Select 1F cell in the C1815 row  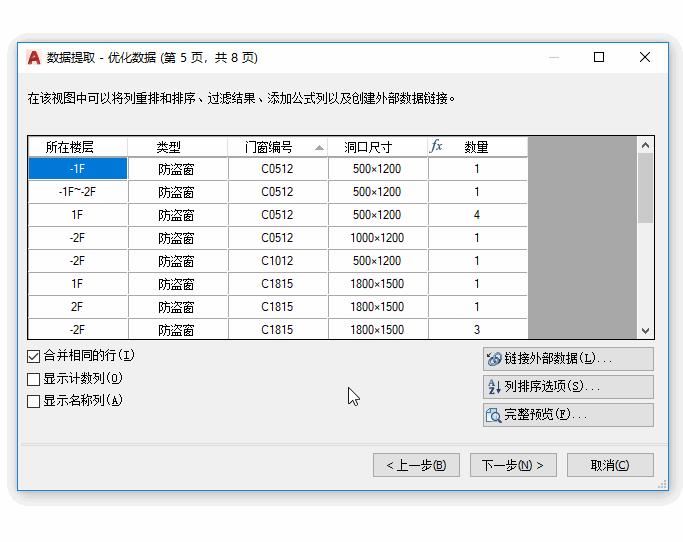click(78, 284)
